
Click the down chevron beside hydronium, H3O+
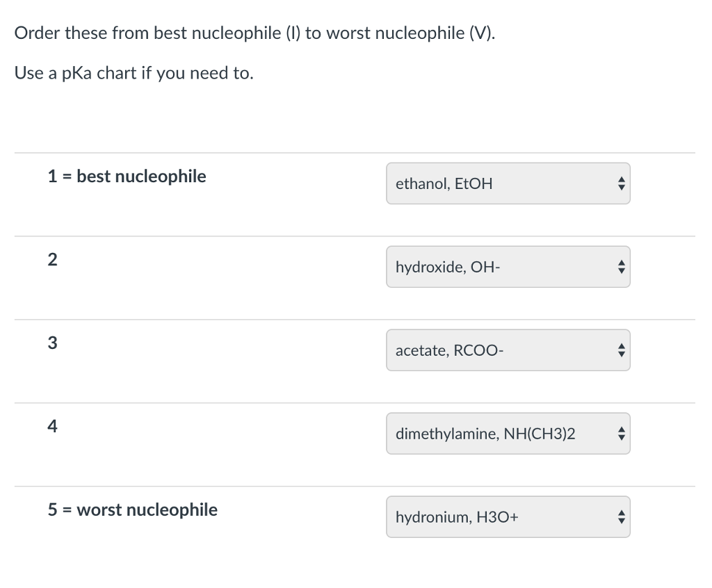(621, 521)
